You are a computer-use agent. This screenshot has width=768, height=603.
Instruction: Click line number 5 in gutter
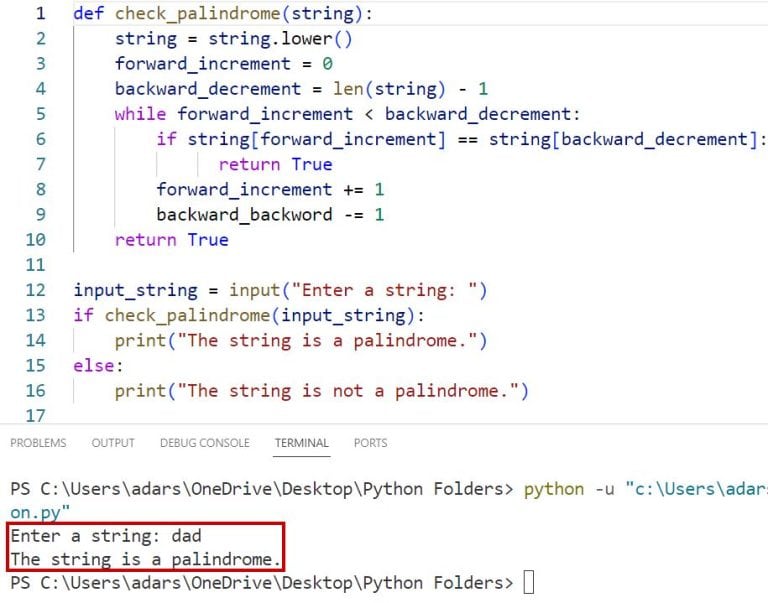(x=41, y=114)
